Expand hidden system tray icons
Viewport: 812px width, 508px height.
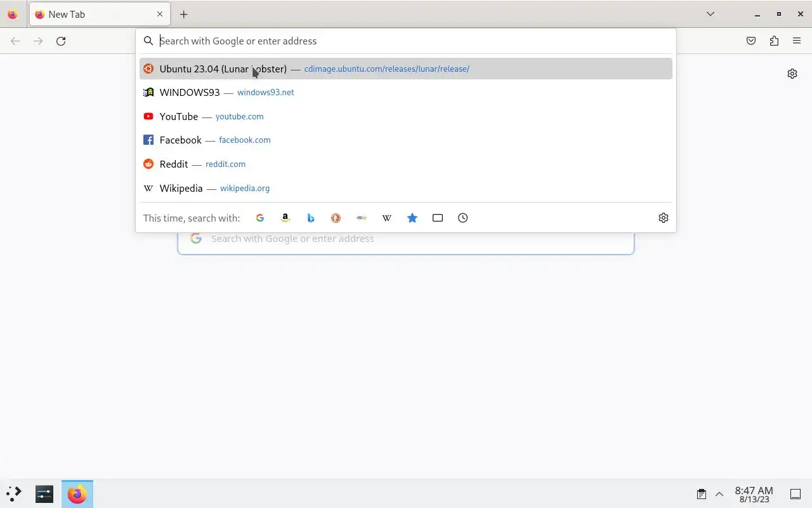tap(719, 494)
